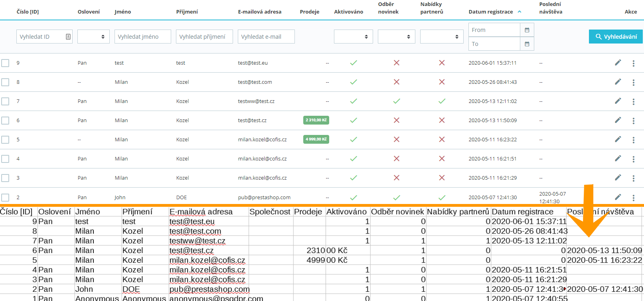Edit customer 5 via pencil icon

point(618,139)
